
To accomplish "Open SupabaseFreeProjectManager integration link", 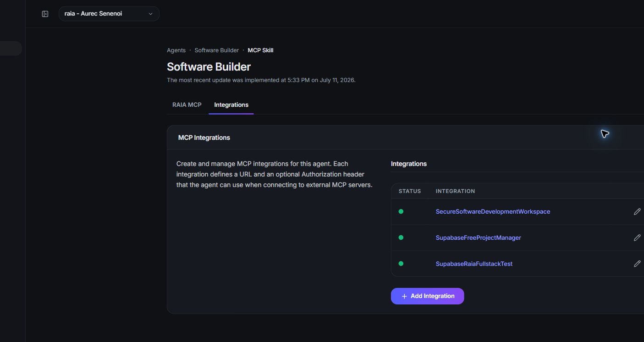I will pos(478,237).
